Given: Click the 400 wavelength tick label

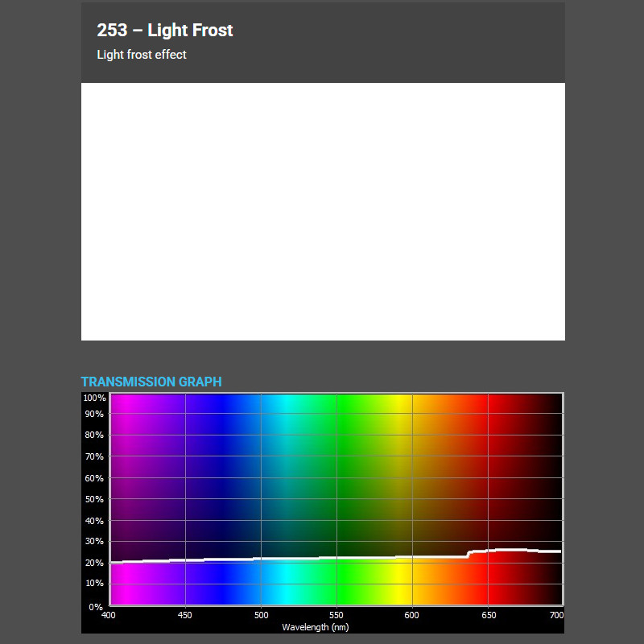Looking at the screenshot, I should pos(109,613).
